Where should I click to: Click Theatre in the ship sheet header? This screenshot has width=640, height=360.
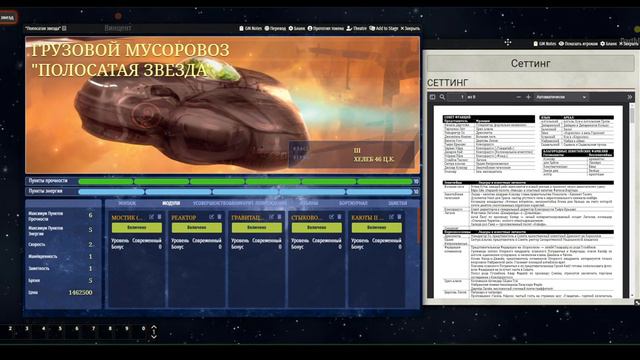357,28
